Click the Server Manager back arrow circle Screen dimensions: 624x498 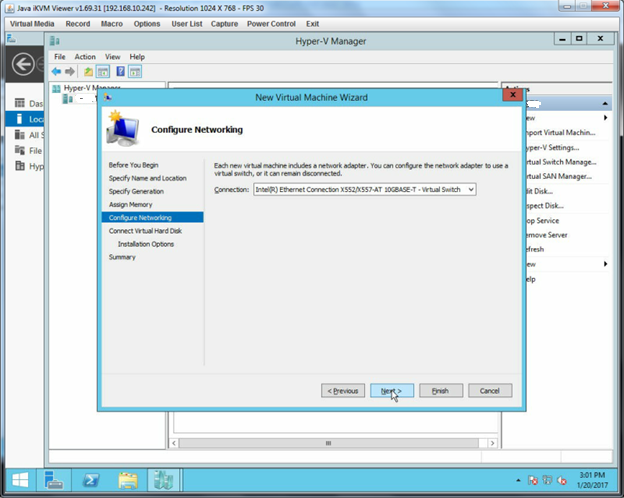[23, 64]
